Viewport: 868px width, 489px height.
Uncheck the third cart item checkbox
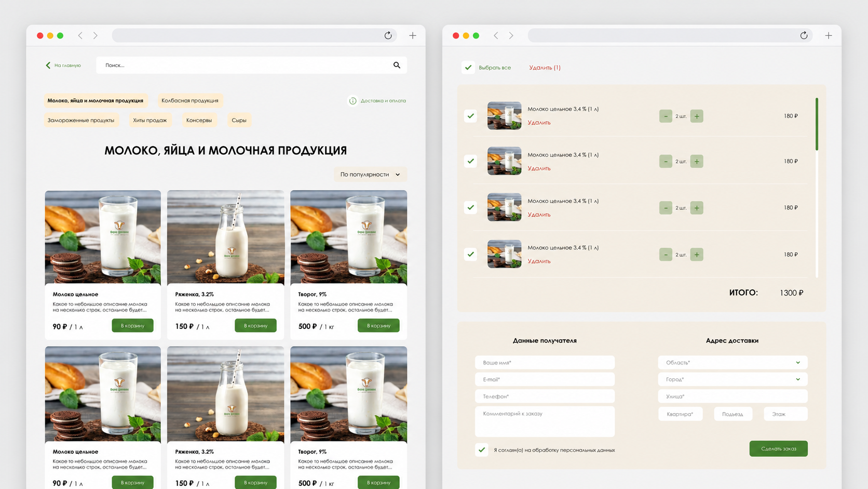[x=470, y=207]
